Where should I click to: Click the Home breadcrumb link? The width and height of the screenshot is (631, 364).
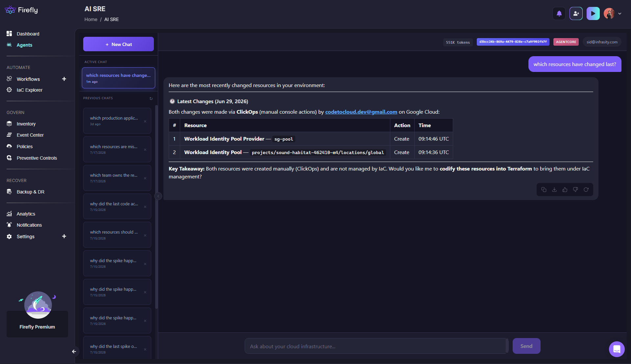[91, 19]
